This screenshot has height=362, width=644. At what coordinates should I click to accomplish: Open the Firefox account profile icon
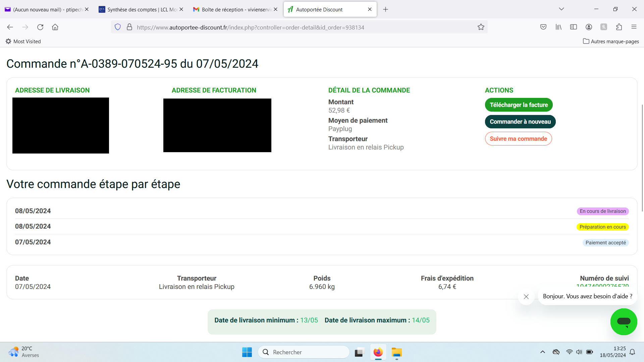(x=589, y=27)
